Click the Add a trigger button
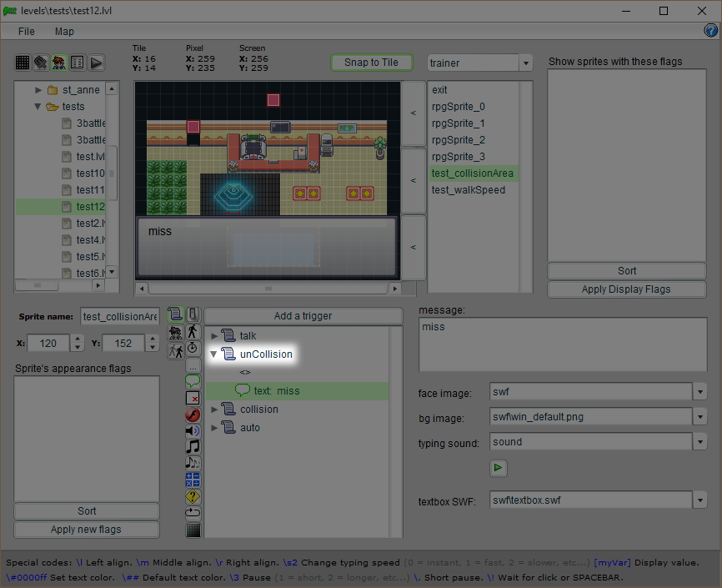Viewport: 722px width, 588px height. click(x=303, y=316)
